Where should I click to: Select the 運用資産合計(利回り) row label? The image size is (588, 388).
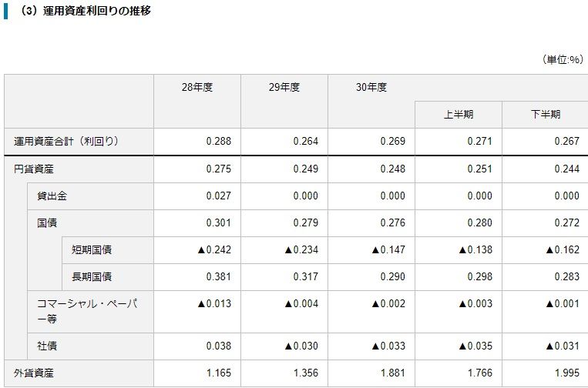click(66, 142)
